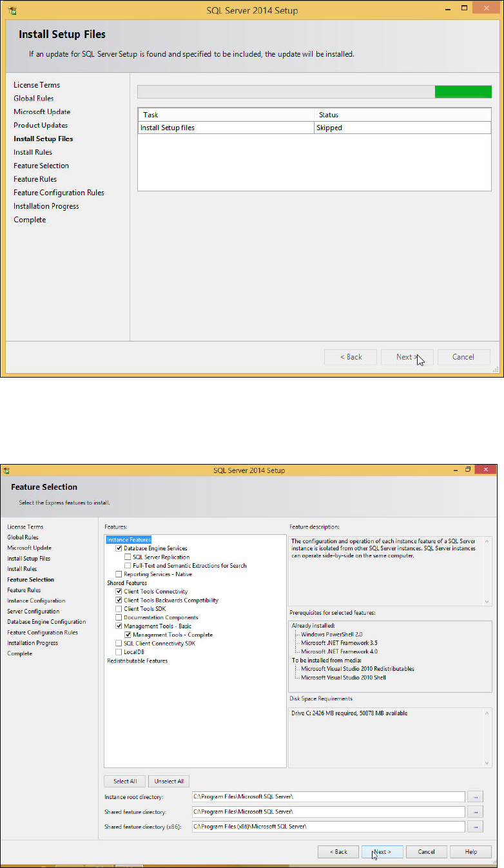Browse for the Instance root directory
The height and width of the screenshot is (868, 504).
tap(476, 797)
